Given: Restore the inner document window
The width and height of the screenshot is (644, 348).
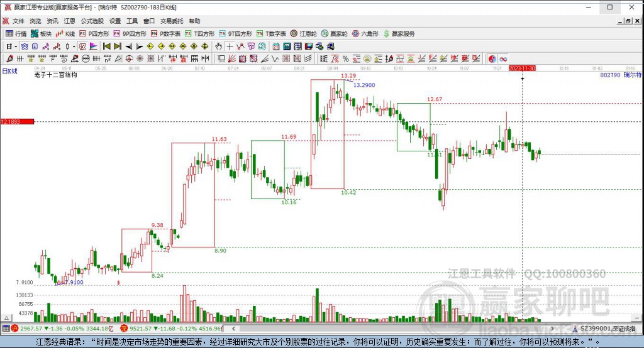Looking at the screenshot, I should click(x=628, y=21).
